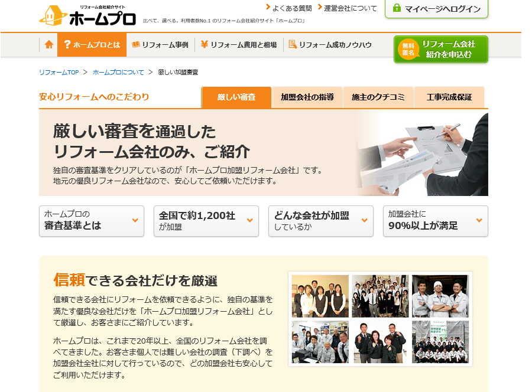Click the 厳しい加盟審査 breadcrumb text
532x392 pixels.
178,72
